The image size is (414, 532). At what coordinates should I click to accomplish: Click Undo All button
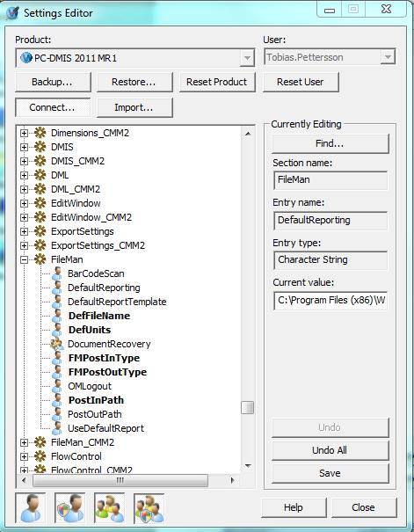(330, 450)
